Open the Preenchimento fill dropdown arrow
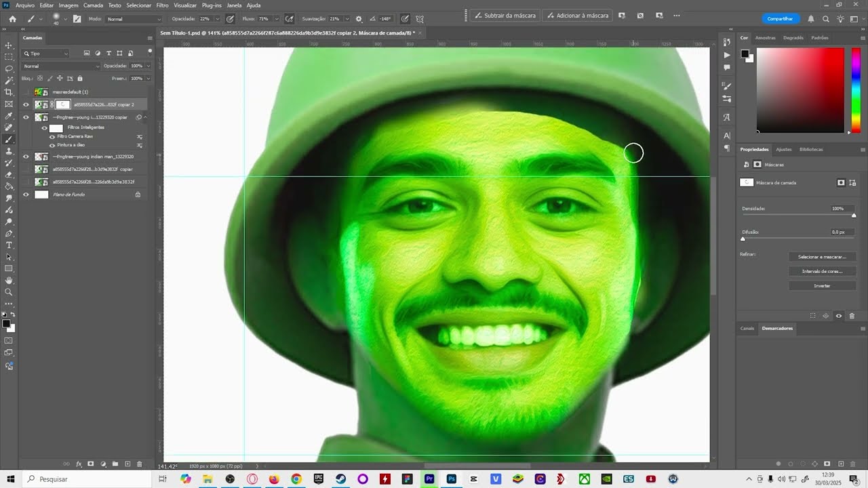 point(148,79)
